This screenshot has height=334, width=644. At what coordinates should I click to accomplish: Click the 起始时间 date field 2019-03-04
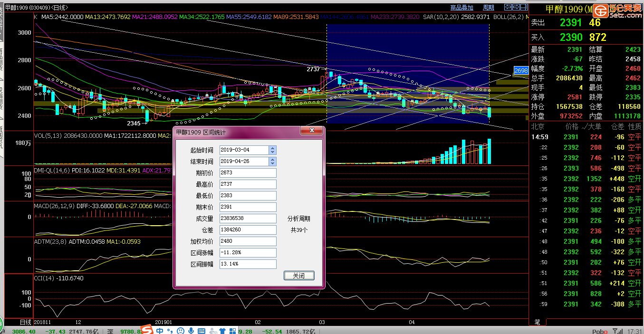244,150
